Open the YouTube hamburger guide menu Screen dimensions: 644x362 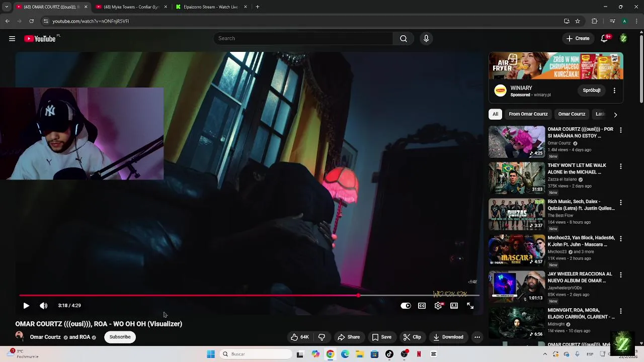pyautogui.click(x=12, y=39)
